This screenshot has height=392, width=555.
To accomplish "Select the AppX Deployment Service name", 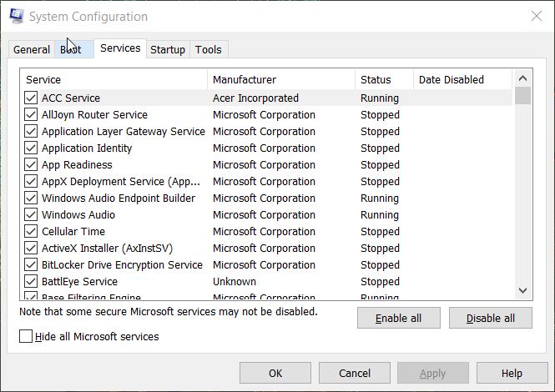I will tap(121, 181).
